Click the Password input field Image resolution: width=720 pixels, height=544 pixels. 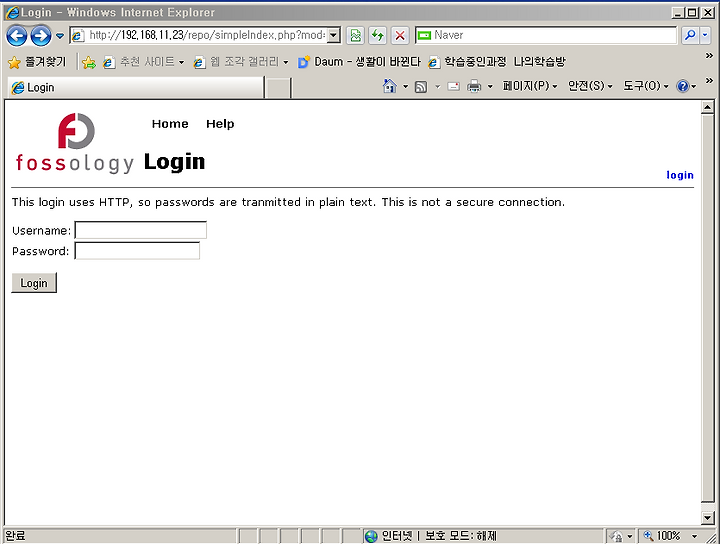point(137,251)
